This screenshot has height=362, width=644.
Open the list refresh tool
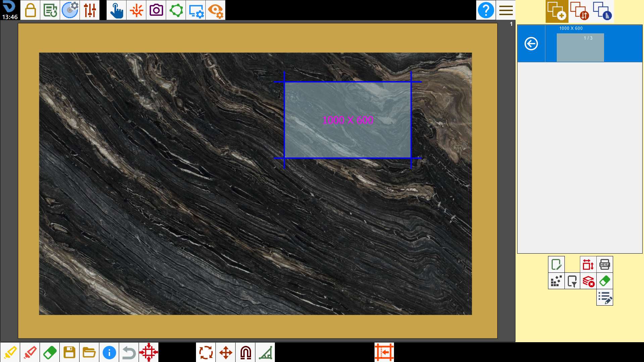[50, 10]
